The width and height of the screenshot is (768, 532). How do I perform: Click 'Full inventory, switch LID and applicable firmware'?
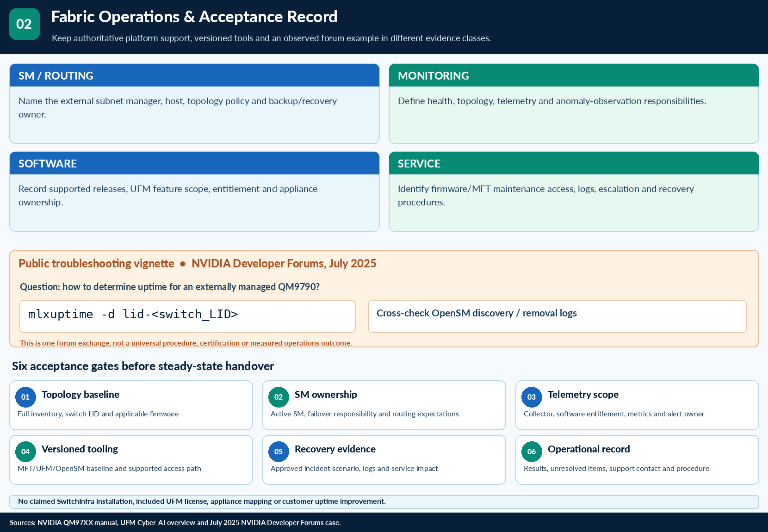(98, 414)
